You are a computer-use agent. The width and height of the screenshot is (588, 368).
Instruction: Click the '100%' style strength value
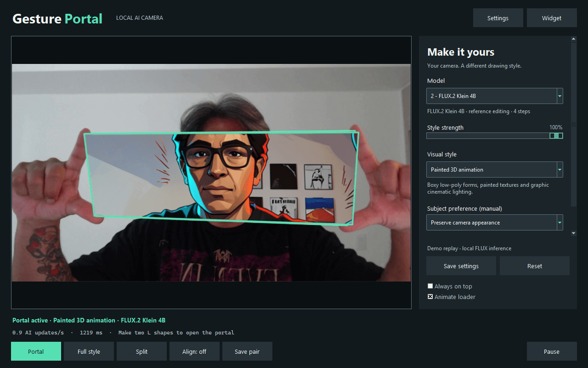[556, 127]
